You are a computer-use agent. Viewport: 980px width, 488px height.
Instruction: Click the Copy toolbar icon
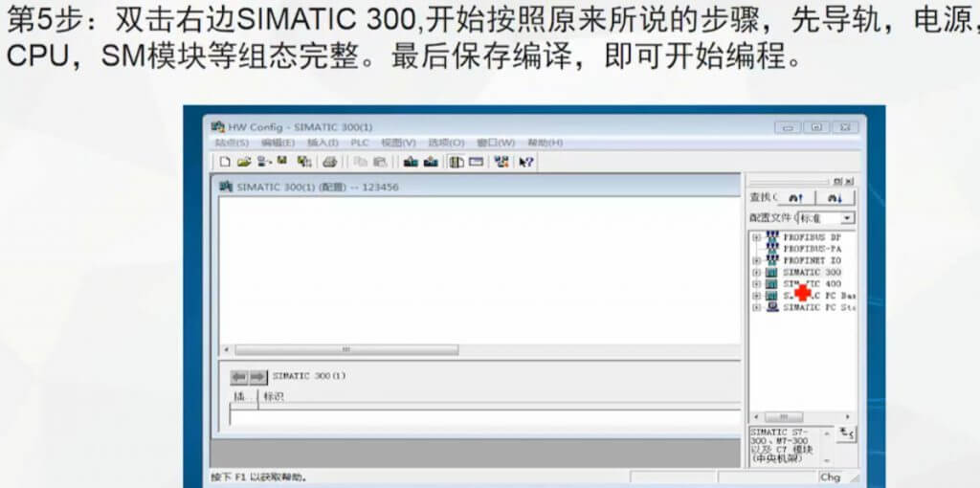pos(360,163)
